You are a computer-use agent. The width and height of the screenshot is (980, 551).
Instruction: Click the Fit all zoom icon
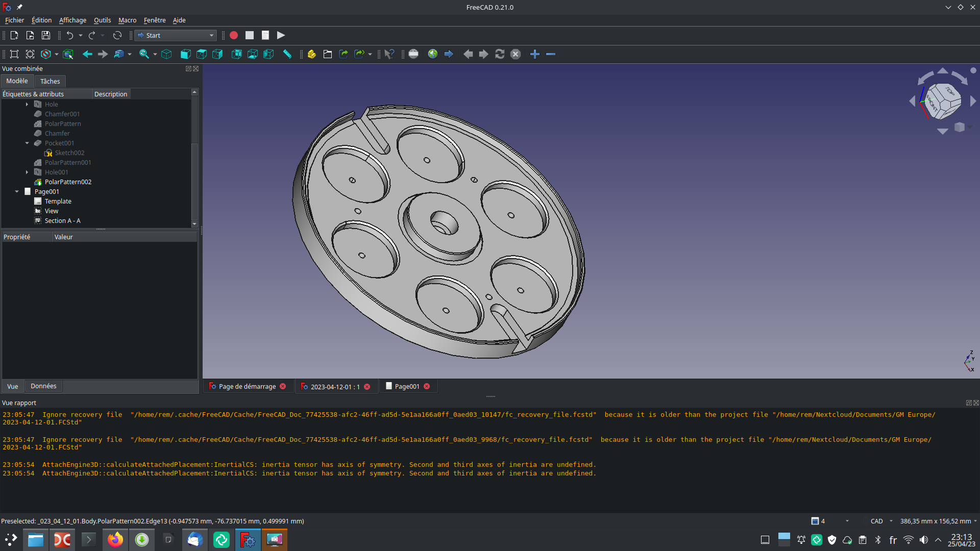pos(14,54)
